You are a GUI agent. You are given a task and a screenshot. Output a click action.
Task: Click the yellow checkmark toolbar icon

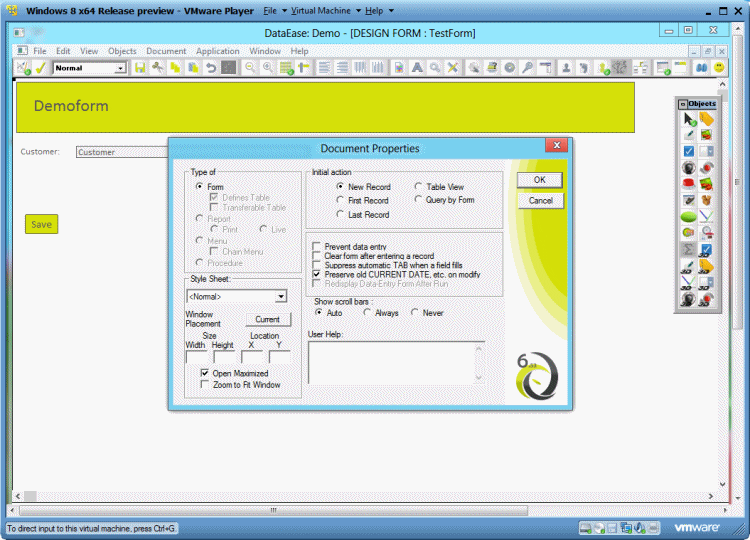point(41,68)
